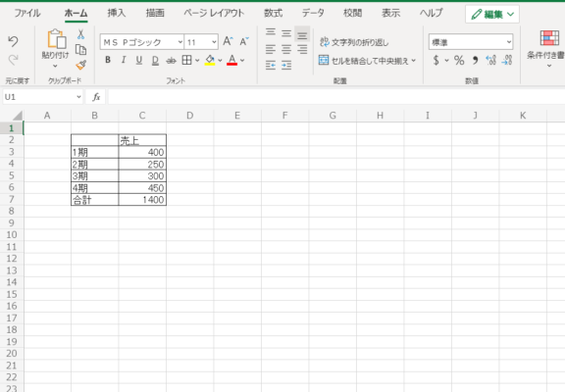The image size is (565, 392).
Task: Toggle Italic formatting
Action: click(x=124, y=60)
